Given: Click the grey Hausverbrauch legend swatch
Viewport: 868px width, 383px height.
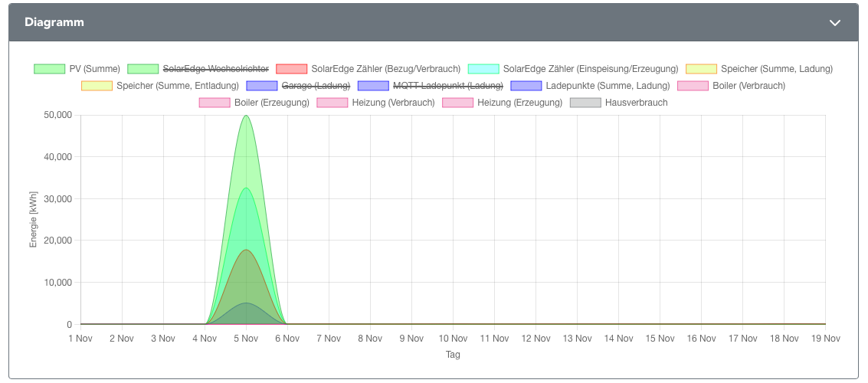Looking at the screenshot, I should (585, 103).
